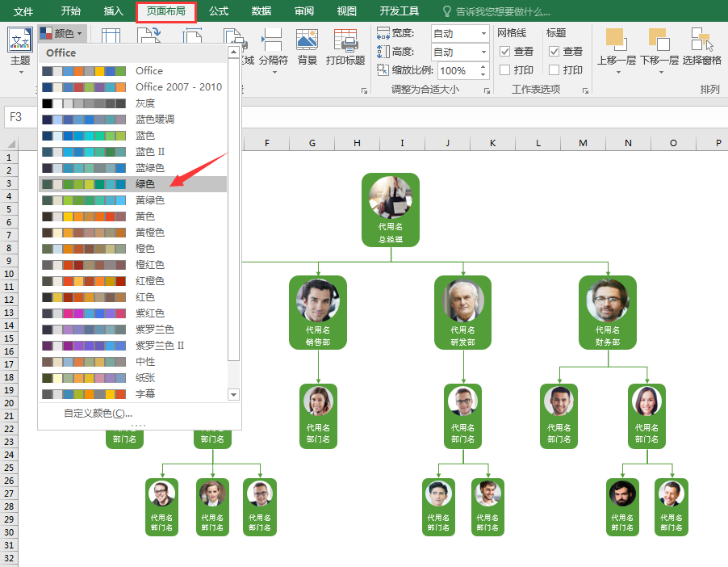Click the 缩放比例 scale icon
The width and height of the screenshot is (728, 567).
click(x=383, y=70)
